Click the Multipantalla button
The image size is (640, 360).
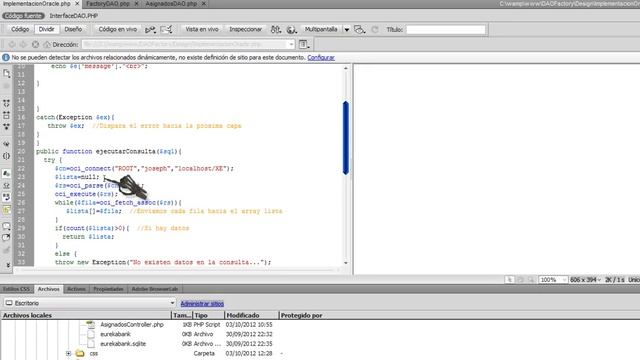(321, 29)
